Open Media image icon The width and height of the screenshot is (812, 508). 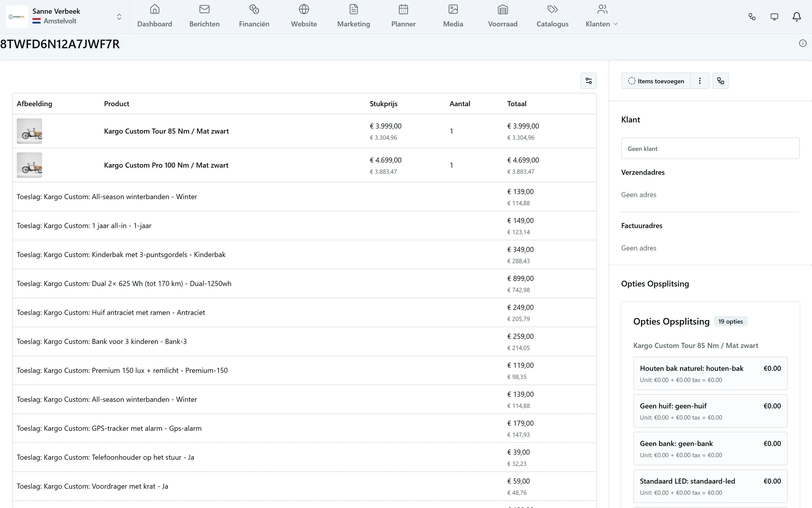click(453, 9)
